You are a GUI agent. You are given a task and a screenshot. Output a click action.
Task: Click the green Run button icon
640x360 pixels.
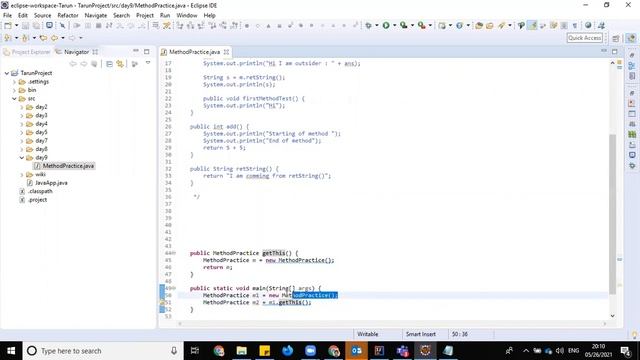click(x=386, y=25)
